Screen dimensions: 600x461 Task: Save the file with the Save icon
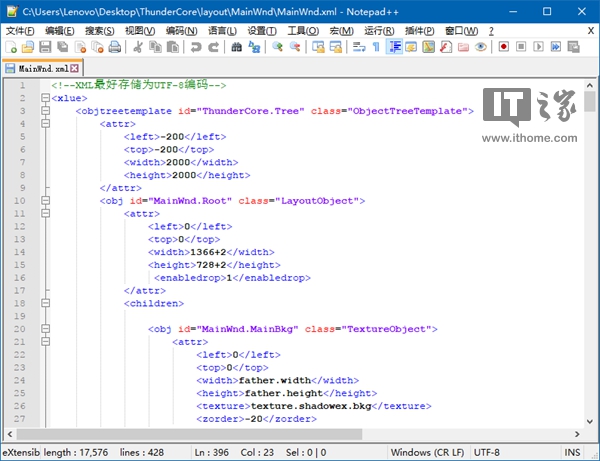(x=45, y=47)
